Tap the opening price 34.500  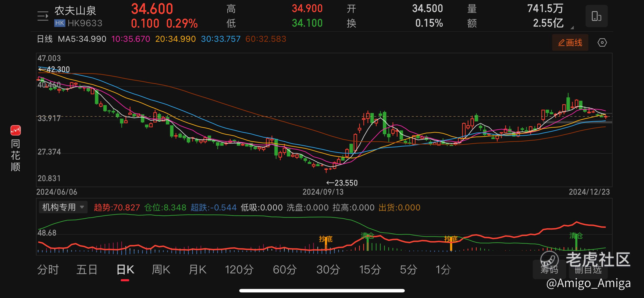[x=427, y=9]
